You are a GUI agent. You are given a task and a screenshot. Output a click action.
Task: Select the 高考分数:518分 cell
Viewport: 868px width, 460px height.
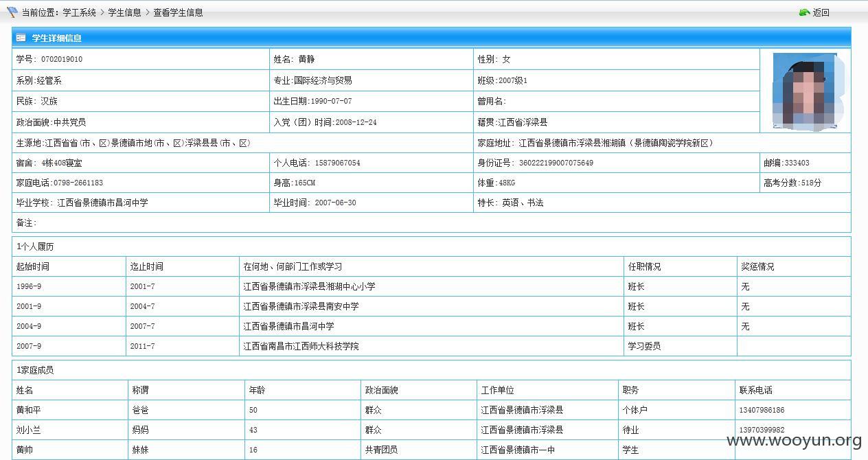(x=806, y=183)
